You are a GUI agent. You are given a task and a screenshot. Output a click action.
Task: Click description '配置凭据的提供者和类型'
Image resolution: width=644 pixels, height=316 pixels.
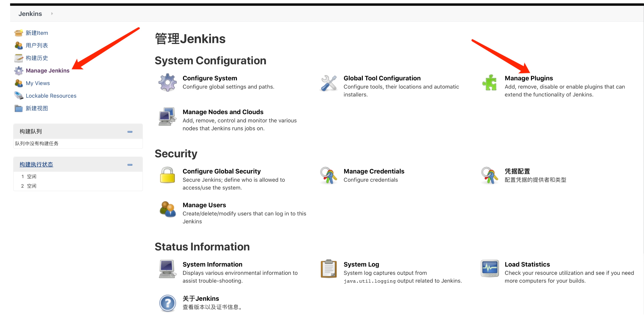click(x=535, y=180)
